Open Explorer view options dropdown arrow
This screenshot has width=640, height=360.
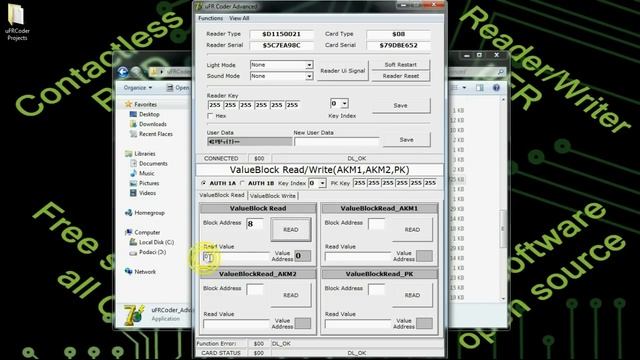point(464,88)
